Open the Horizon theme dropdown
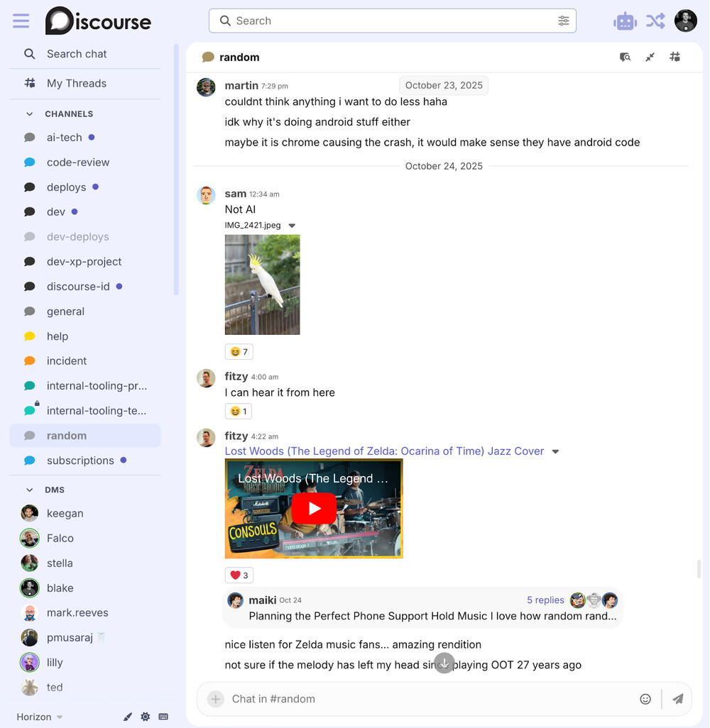Screen dimensions: 710x728 click(x=40, y=717)
